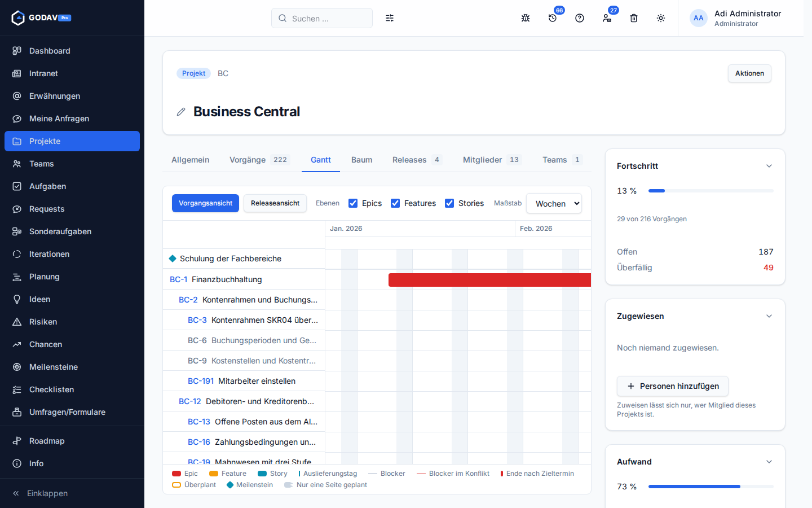Viewport: 812px width, 508px height.
Task: Uncheck the Epics checkbox
Action: 353,203
